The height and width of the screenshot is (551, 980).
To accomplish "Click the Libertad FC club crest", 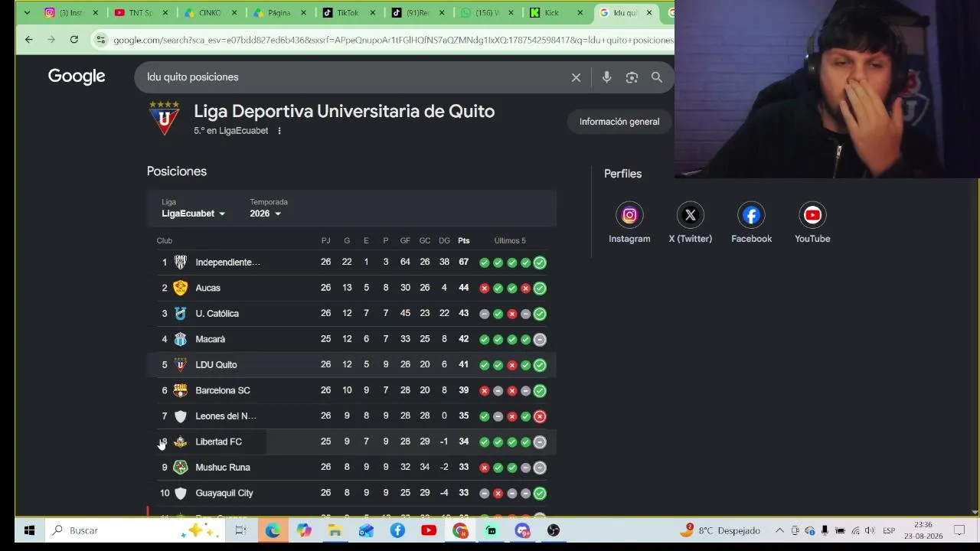I will 180,442.
